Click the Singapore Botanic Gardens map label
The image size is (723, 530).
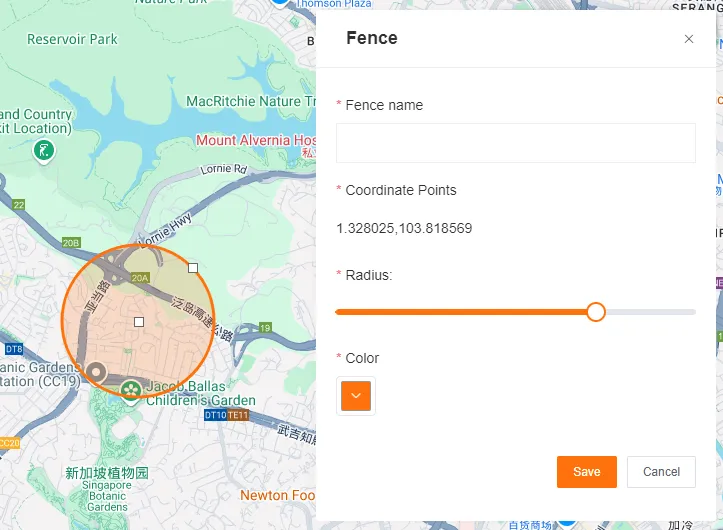[x=107, y=490]
